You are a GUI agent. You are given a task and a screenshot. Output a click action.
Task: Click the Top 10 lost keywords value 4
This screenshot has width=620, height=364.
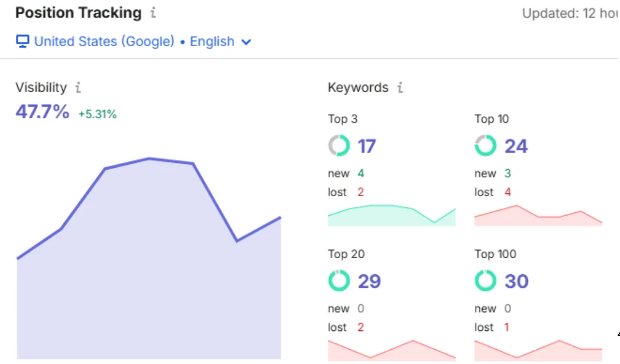[508, 192]
